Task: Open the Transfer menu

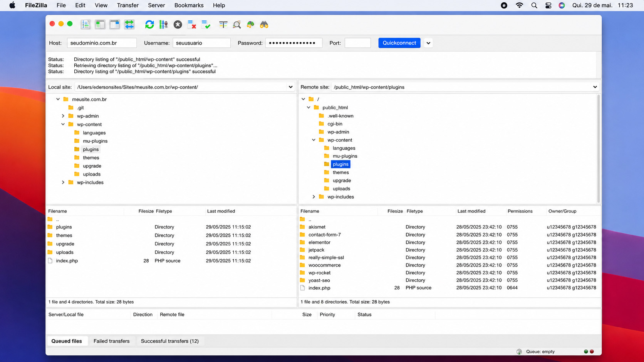Action: click(127, 5)
